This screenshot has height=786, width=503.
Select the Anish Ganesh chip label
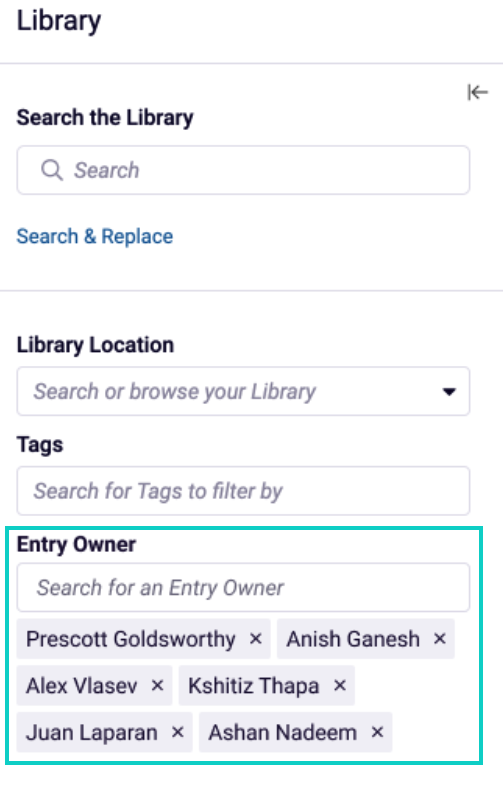[x=353, y=639]
